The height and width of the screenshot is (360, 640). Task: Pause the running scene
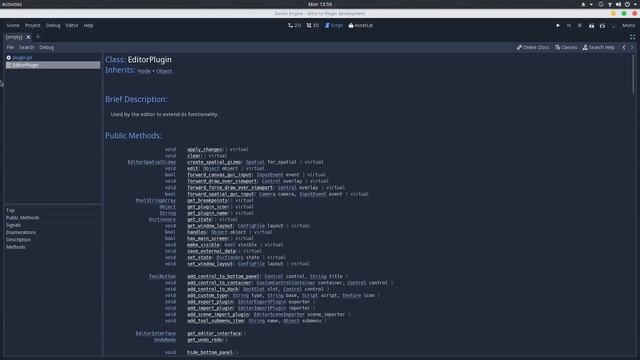tap(569, 25)
